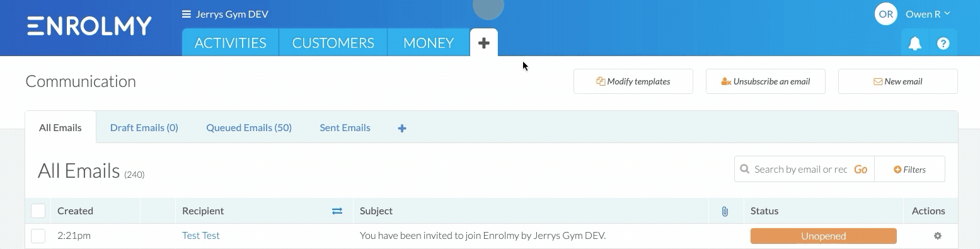Click the Enrolmy logo
980x249 pixels.
pyautogui.click(x=89, y=26)
